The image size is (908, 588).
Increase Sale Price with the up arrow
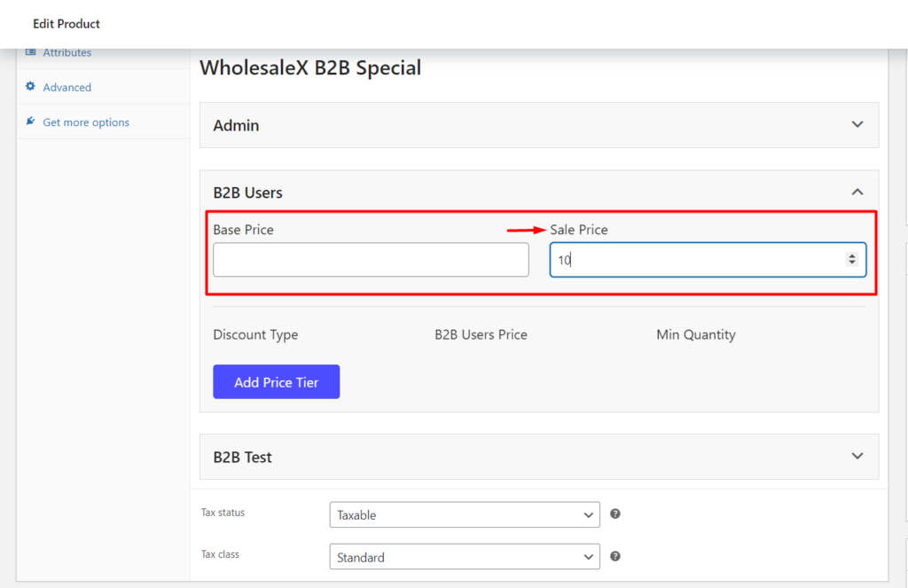pyautogui.click(x=852, y=255)
